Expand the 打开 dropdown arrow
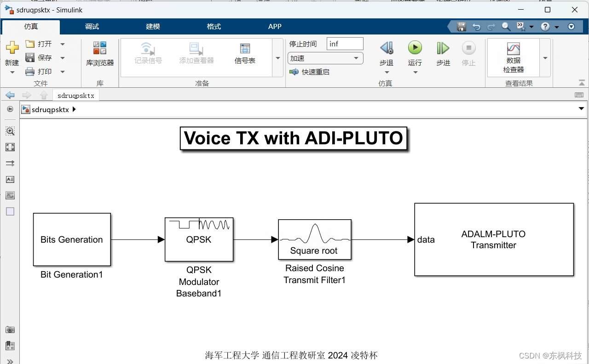The height and width of the screenshot is (364, 589). (63, 44)
